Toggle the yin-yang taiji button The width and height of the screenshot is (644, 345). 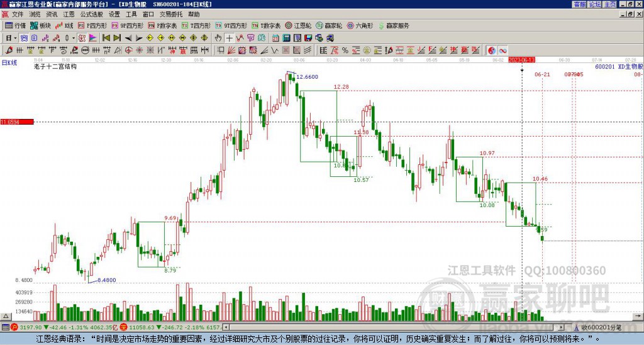click(x=492, y=50)
